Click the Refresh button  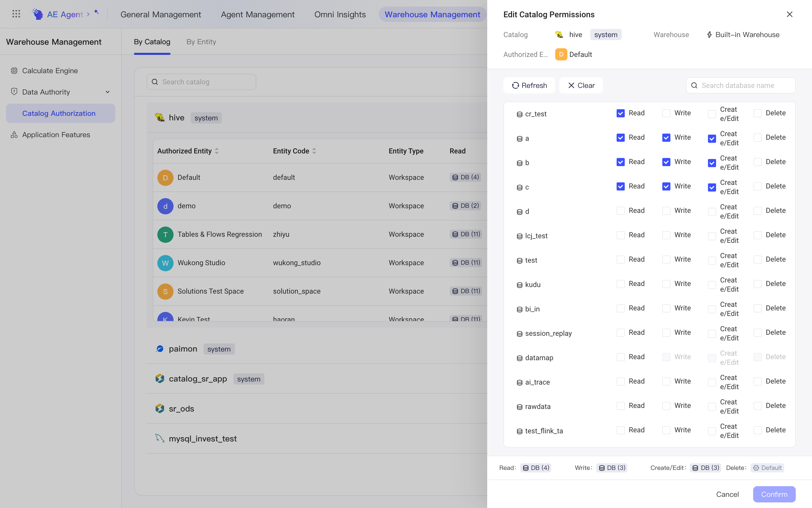(x=529, y=86)
